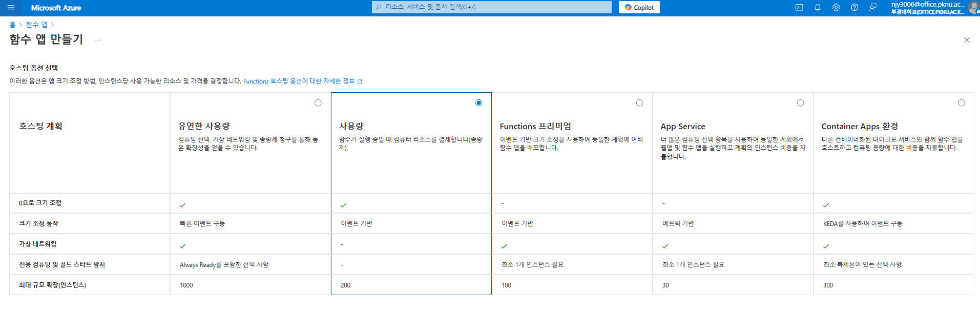Click the App Service plan heading
Image resolution: width=980 pixels, height=310 pixels.
click(x=683, y=126)
